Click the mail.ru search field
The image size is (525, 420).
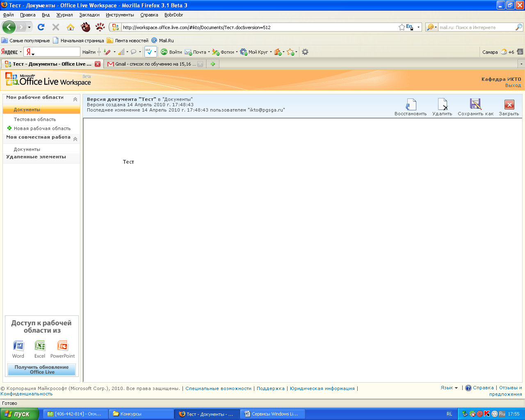click(x=477, y=27)
